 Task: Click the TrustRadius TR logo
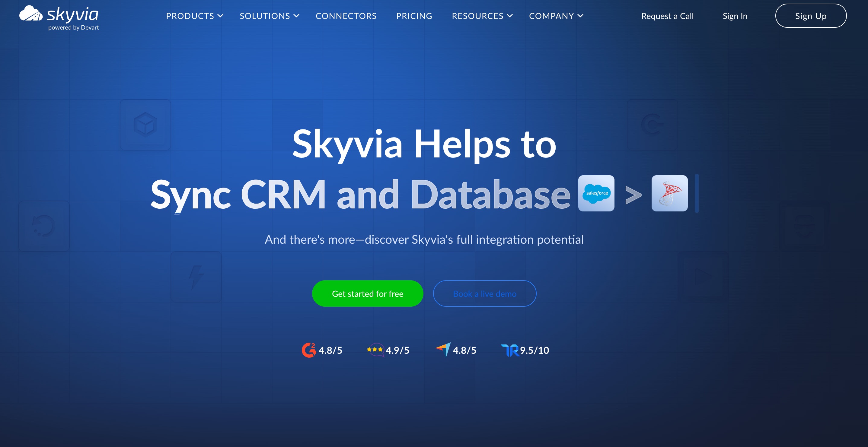click(x=510, y=350)
